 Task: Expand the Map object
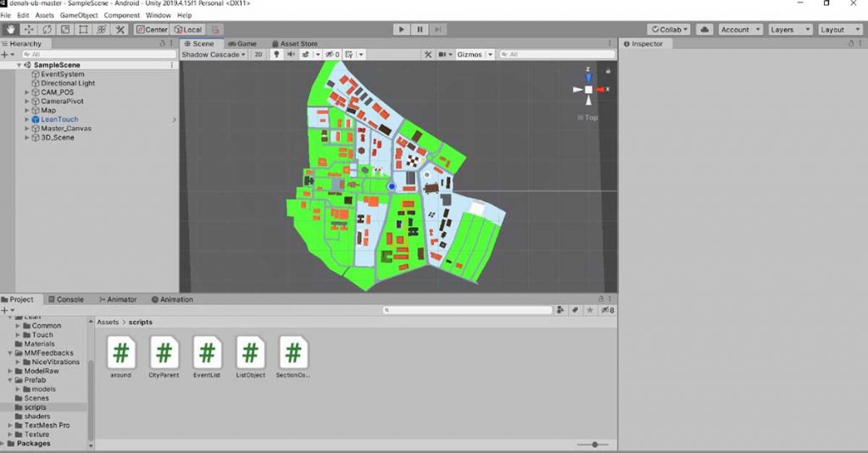click(26, 111)
